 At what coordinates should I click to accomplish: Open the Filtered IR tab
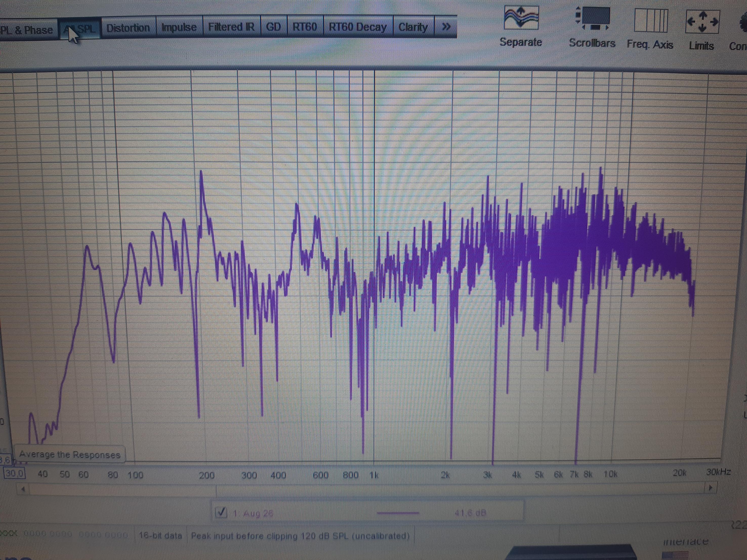(231, 27)
